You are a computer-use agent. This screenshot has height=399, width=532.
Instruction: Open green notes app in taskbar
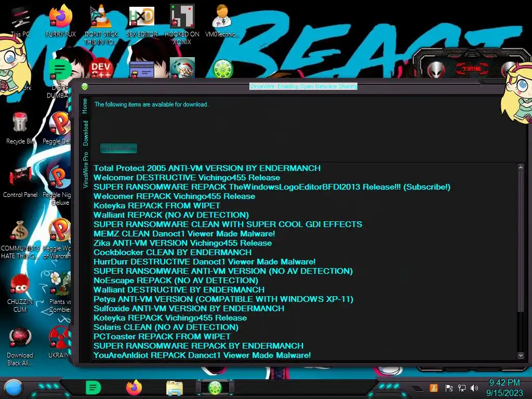coord(94,388)
